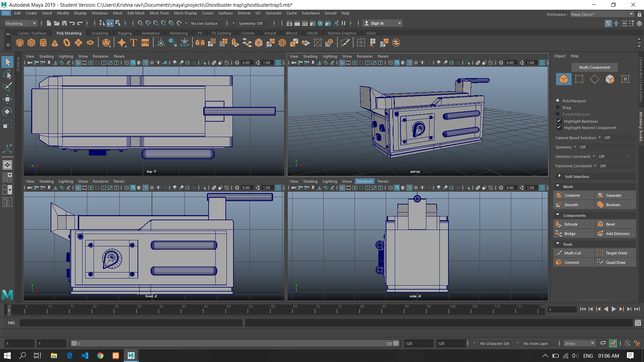Click the Combine mesh button

point(574,195)
